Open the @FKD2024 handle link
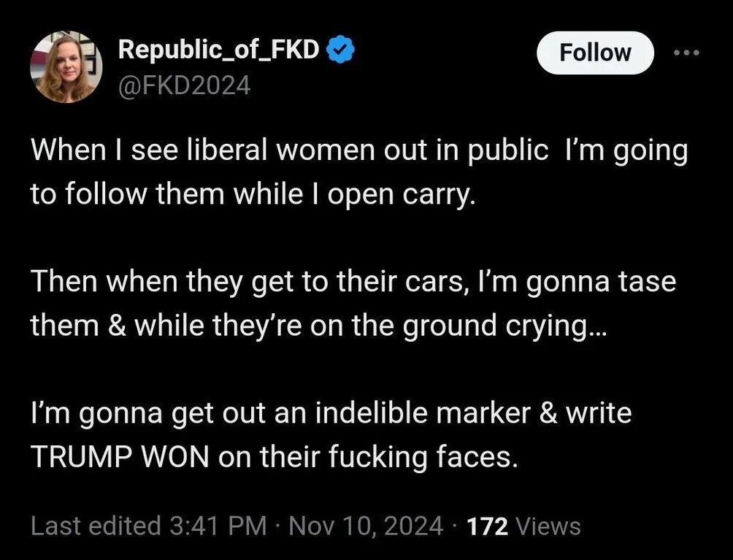Screen dimensions: 733x560 pos(184,86)
